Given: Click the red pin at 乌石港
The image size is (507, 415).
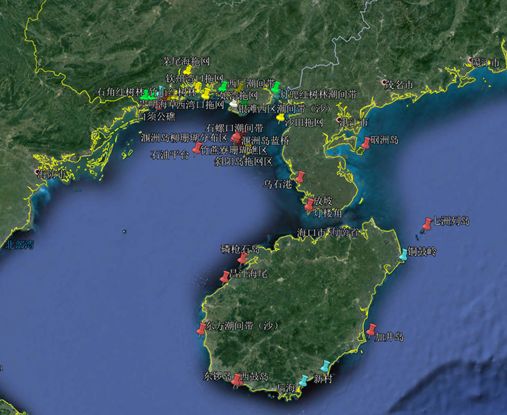Looking at the screenshot, I should [x=300, y=177].
